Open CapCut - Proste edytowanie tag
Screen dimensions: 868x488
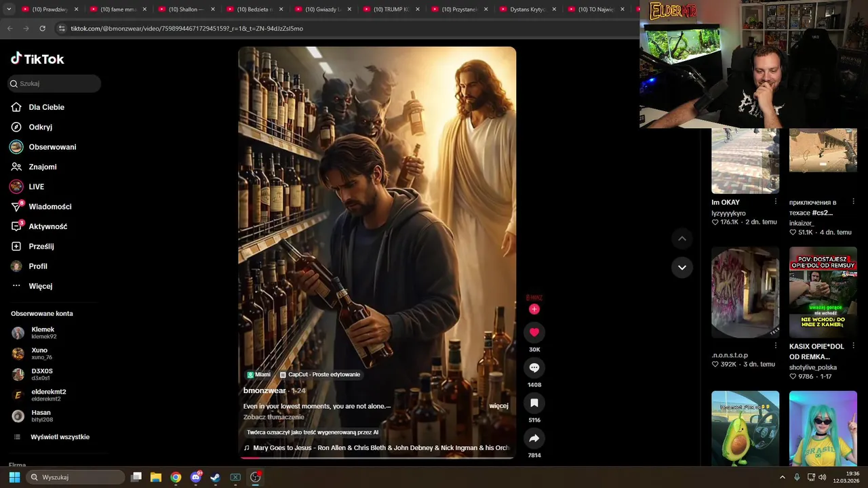(x=320, y=374)
